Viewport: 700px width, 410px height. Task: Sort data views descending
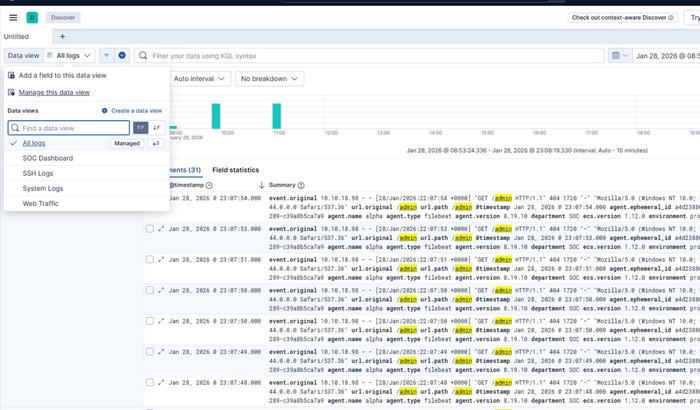(x=157, y=128)
